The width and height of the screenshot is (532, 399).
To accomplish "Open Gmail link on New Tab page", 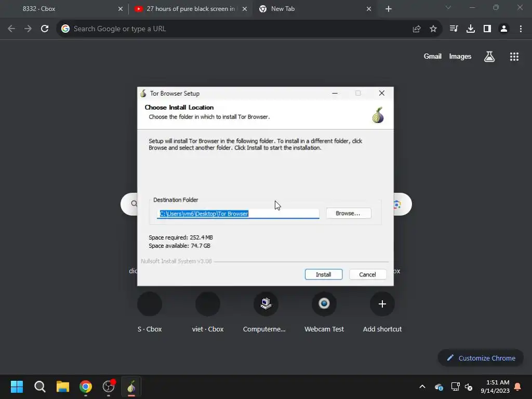I will (433, 56).
